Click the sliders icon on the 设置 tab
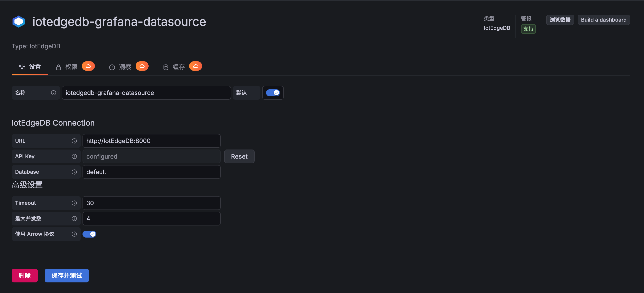 pos(22,67)
